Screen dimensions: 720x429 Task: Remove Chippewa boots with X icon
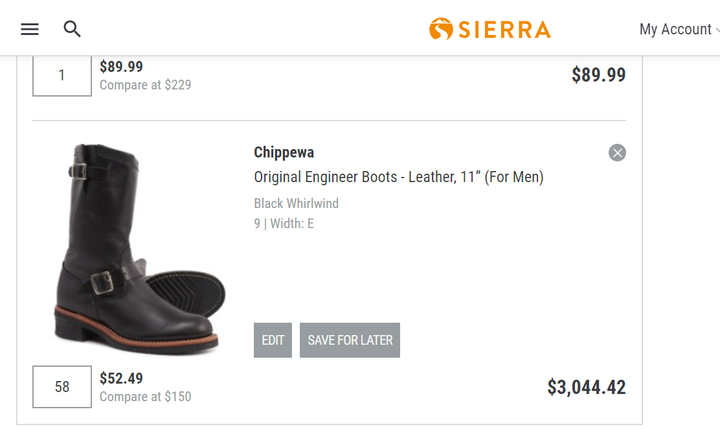pos(617,152)
